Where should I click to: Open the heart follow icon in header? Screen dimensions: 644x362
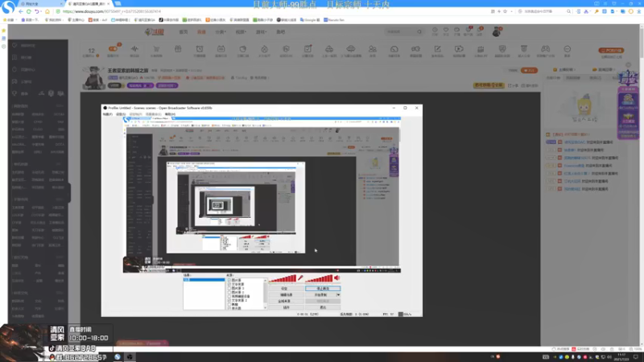pos(446,30)
